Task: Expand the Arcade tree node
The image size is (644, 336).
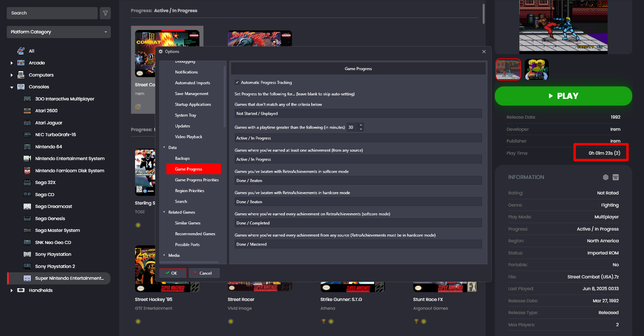Action: (11, 63)
